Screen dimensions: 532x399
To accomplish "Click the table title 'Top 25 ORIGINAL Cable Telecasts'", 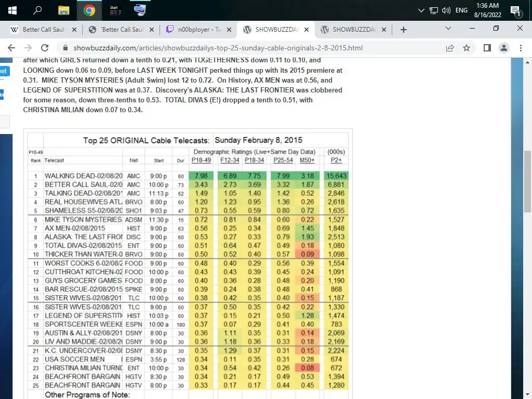I will [146, 140].
